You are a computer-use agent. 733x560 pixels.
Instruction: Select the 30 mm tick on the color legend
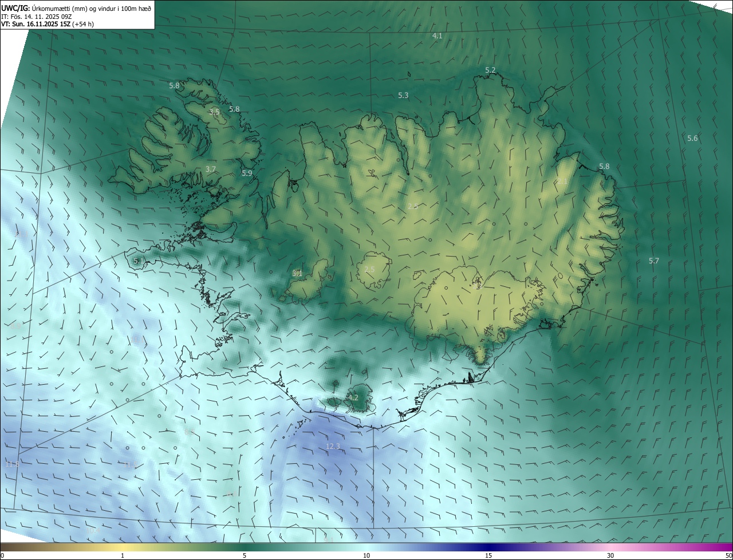pos(610,555)
